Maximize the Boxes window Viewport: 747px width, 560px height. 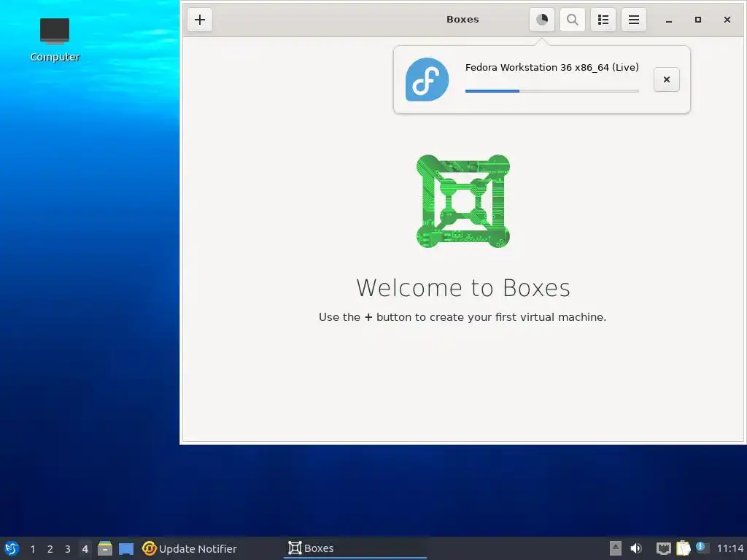tap(698, 20)
